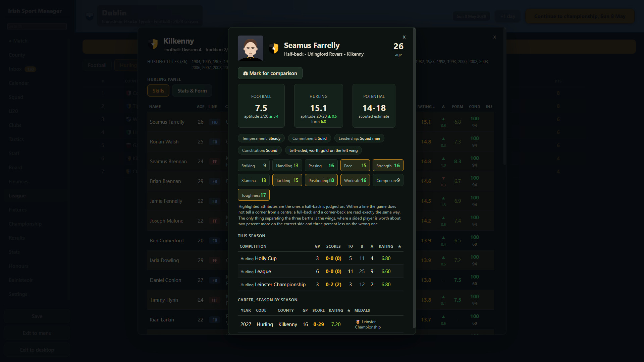Click the Workrate 16 attribute

(355, 180)
